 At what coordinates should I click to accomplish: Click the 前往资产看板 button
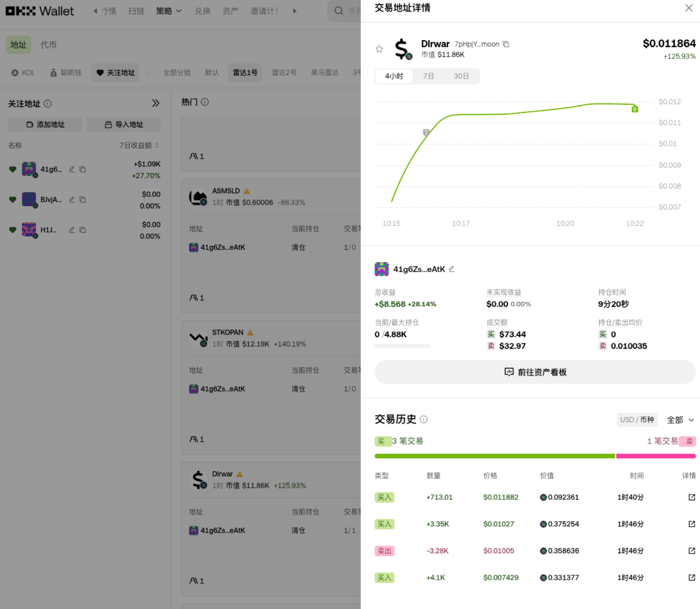click(x=535, y=372)
